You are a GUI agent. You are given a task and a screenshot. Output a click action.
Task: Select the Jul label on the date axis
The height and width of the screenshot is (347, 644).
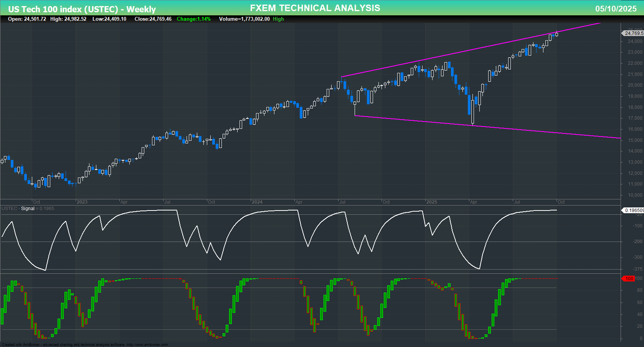517,202
